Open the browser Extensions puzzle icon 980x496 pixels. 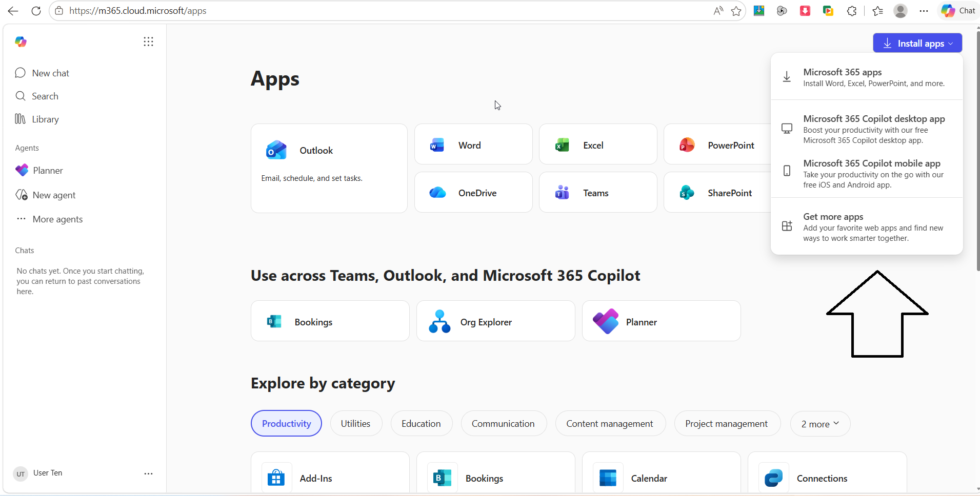coord(852,11)
